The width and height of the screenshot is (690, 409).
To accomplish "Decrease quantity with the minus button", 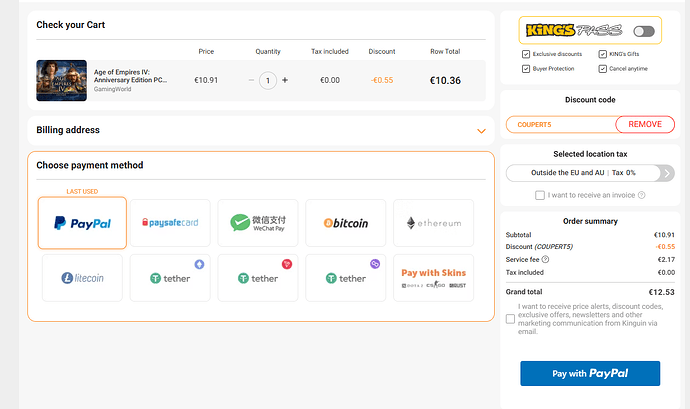I will [x=251, y=80].
